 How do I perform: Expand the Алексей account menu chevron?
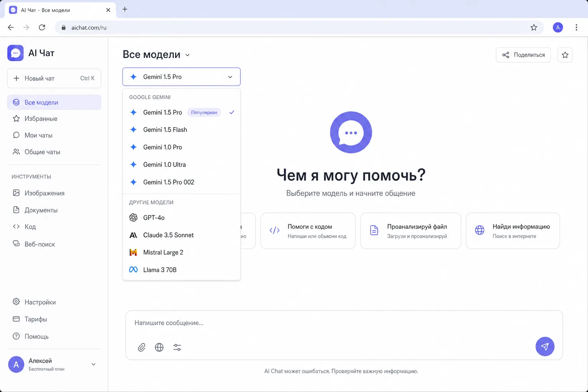pos(93,364)
